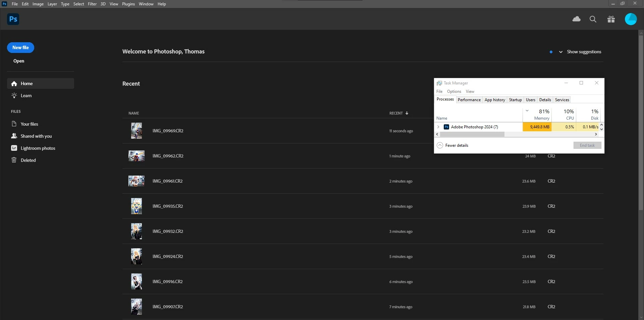Click the Learn lightbulb icon
644x320 pixels.
point(14,95)
